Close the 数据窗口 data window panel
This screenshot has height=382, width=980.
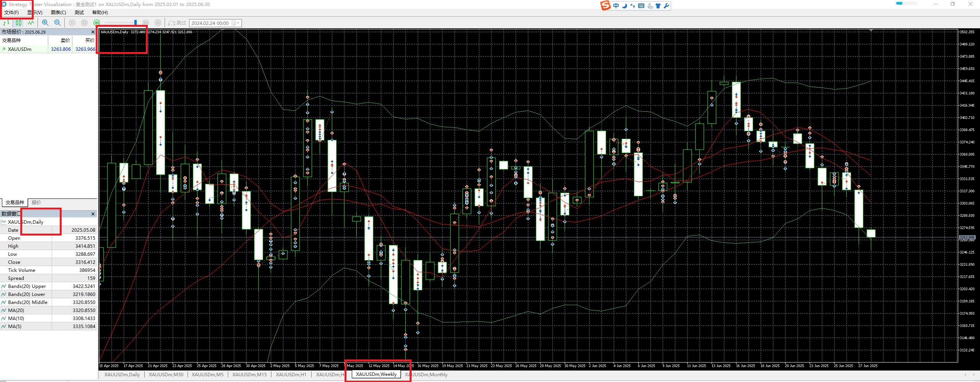(x=93, y=214)
